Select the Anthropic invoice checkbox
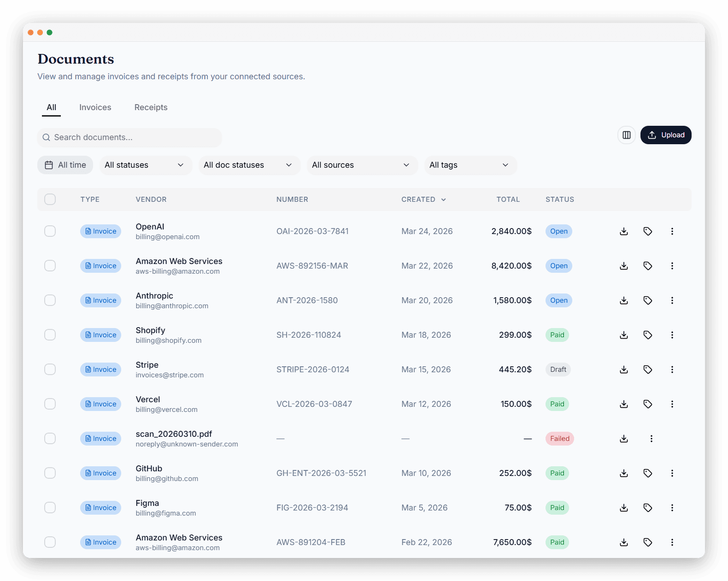This screenshot has height=581, width=728. [50, 300]
